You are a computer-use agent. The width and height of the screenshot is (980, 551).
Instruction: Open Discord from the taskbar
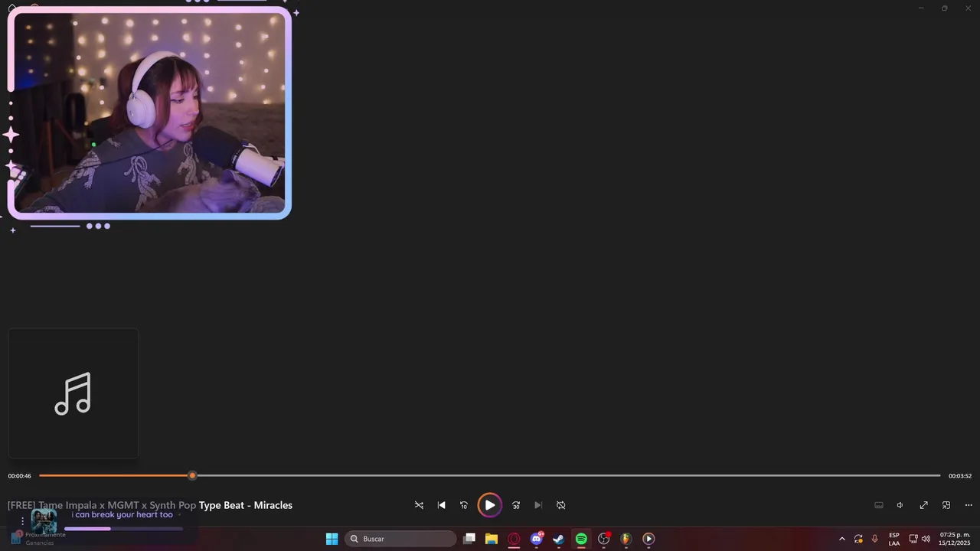coord(537,539)
